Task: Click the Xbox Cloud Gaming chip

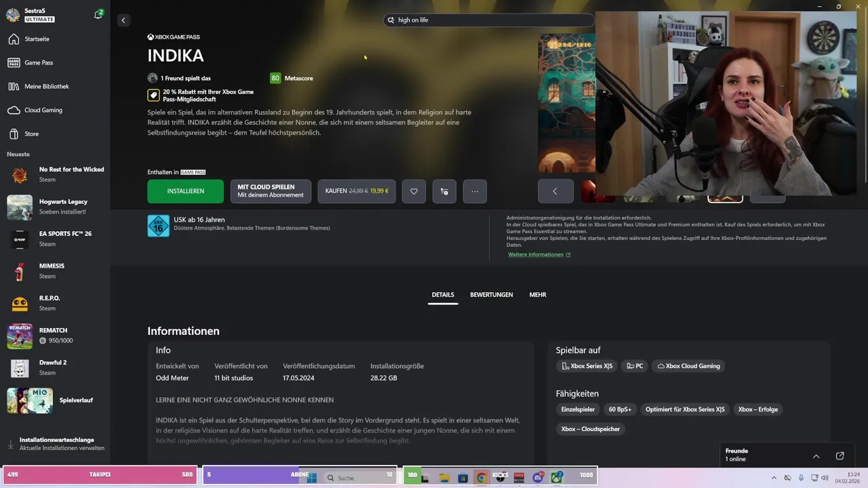Action: (x=689, y=366)
